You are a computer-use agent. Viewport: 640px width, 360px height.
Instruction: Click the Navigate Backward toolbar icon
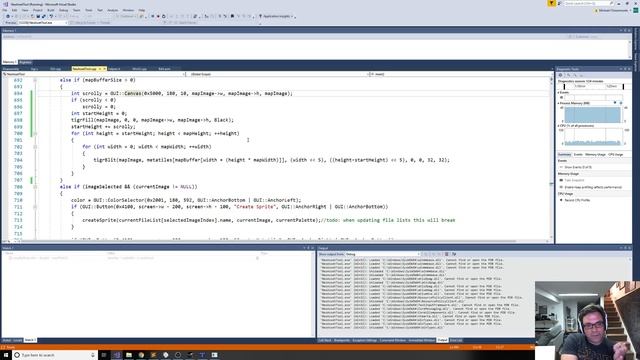coord(8,16)
